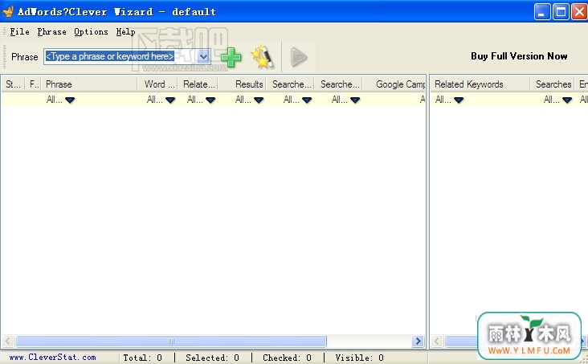The image size is (588, 364).
Task: Click the right-pane Searches column header
Action: point(553,84)
